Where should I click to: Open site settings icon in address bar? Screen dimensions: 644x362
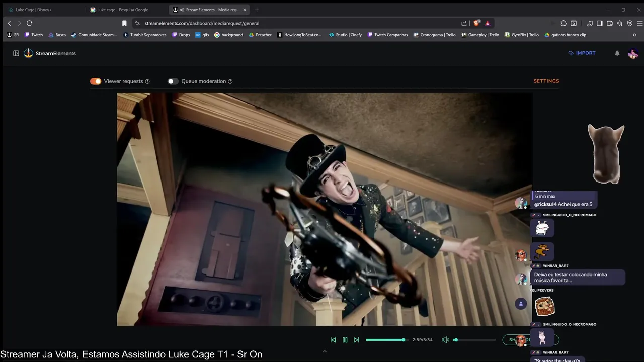tap(137, 23)
